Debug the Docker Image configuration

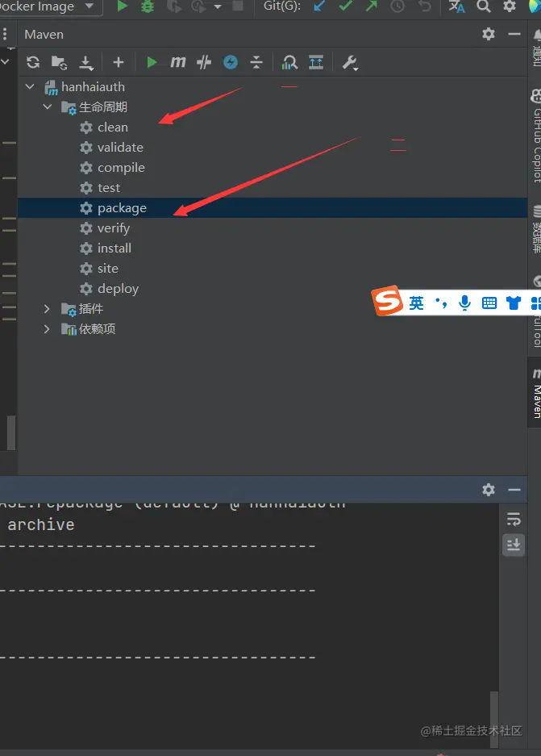point(148,6)
